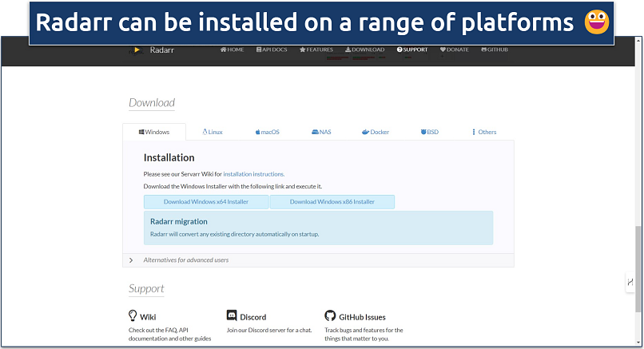The height and width of the screenshot is (349, 644).
Task: Select the NAS platform tab
Action: tap(321, 132)
